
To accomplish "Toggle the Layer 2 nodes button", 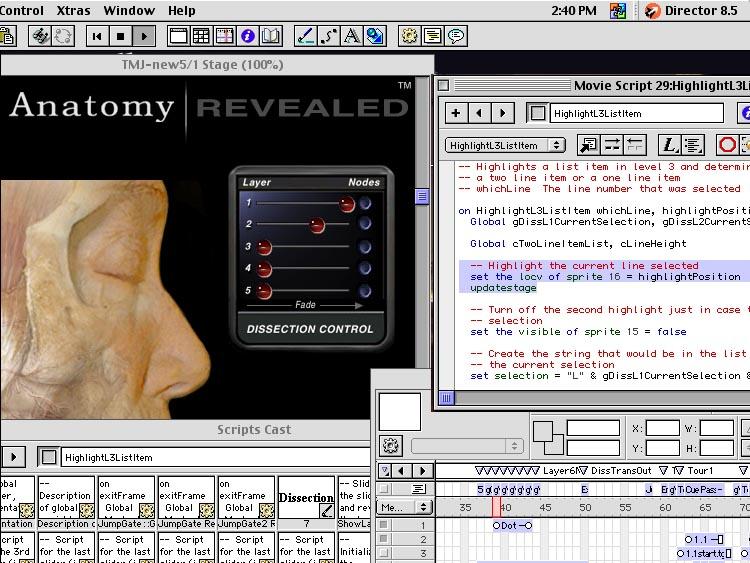I will [365, 224].
